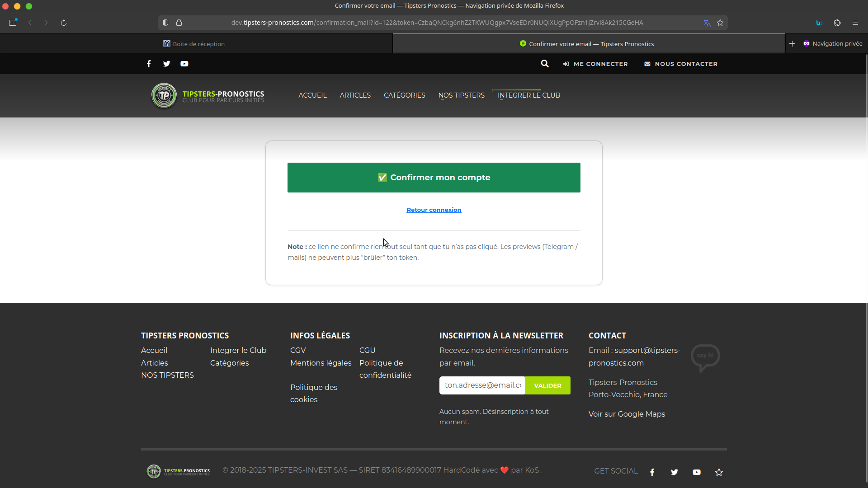
Task: Open the Firefox extensions puzzle icon
Action: tap(837, 23)
